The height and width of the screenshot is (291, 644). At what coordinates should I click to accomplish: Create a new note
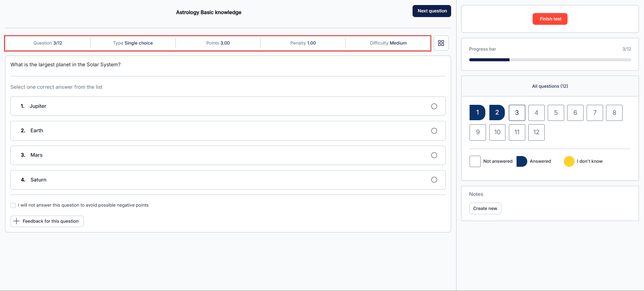[x=485, y=209]
